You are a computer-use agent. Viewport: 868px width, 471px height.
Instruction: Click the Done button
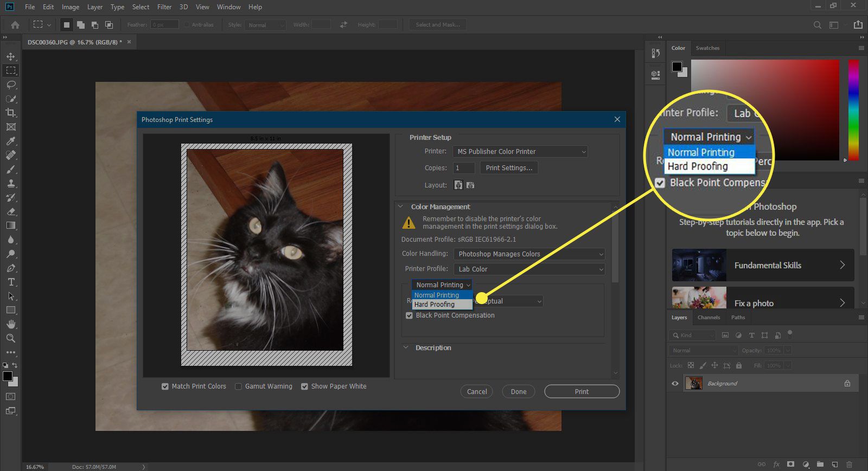pos(519,391)
